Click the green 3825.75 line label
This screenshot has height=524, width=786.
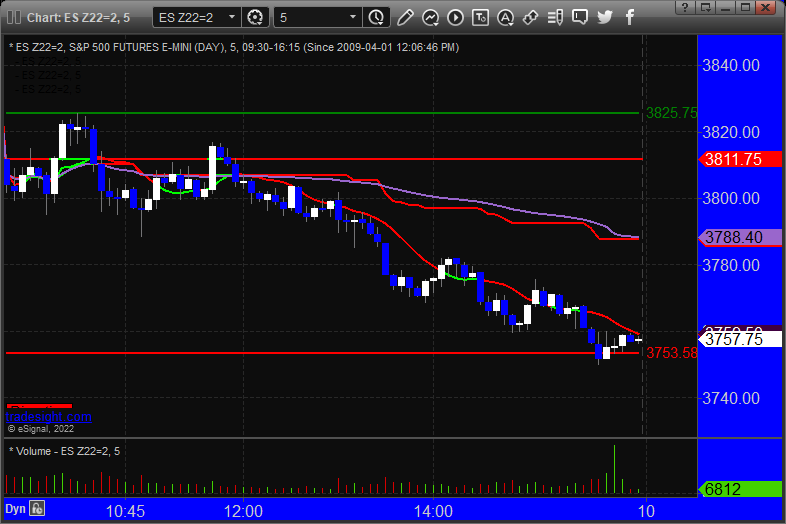tap(671, 113)
